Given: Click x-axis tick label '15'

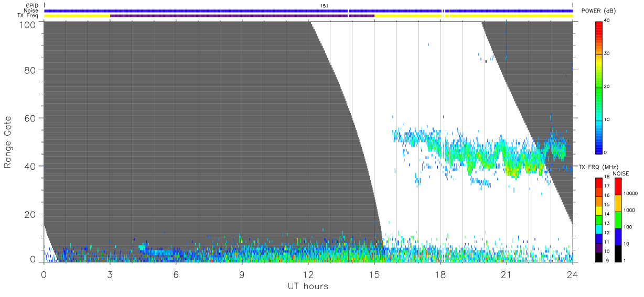Looking at the screenshot, I should 374,275.
